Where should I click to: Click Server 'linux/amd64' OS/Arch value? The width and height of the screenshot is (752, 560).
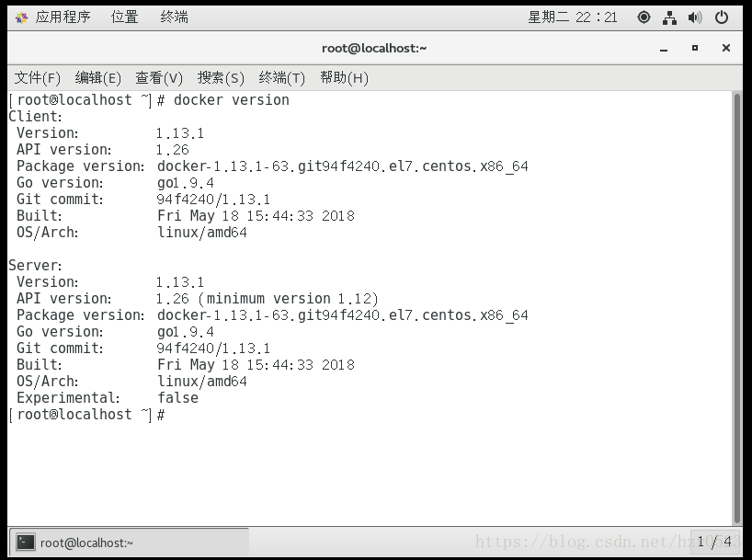pyautogui.click(x=202, y=381)
